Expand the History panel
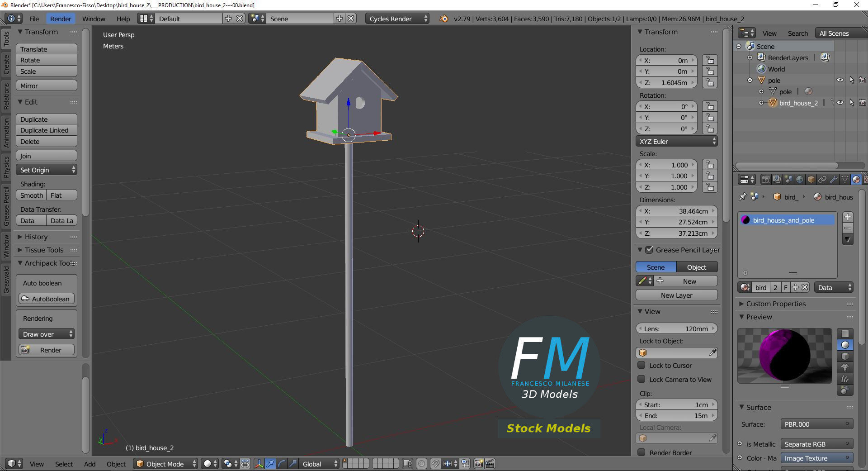This screenshot has height=471, width=868. click(x=36, y=237)
